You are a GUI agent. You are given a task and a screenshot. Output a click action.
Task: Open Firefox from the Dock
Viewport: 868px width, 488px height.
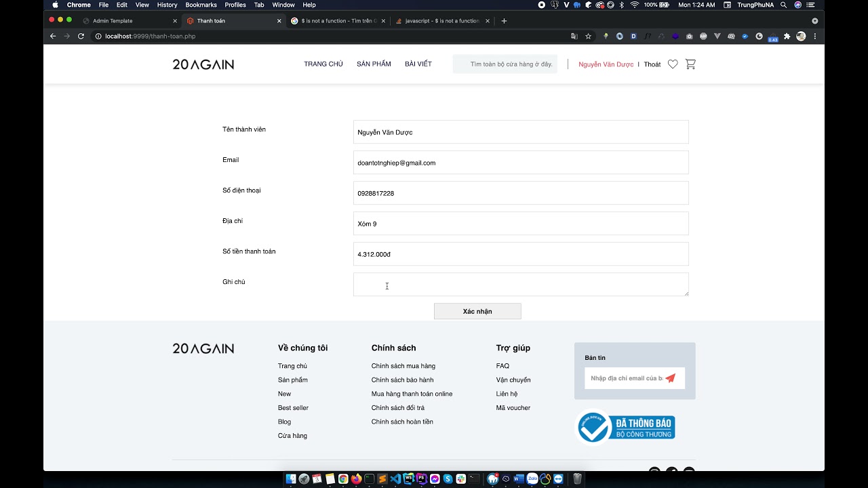tap(356, 479)
